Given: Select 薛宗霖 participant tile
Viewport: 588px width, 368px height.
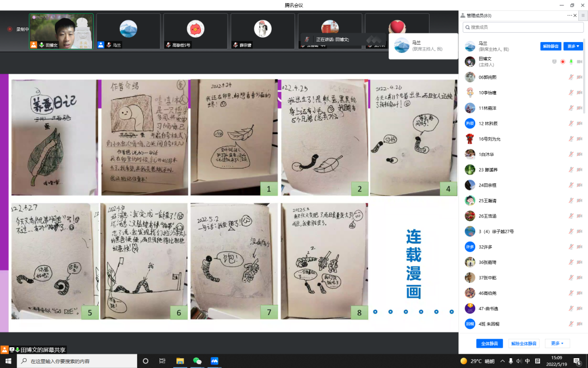Looking at the screenshot, I should click(x=262, y=31).
